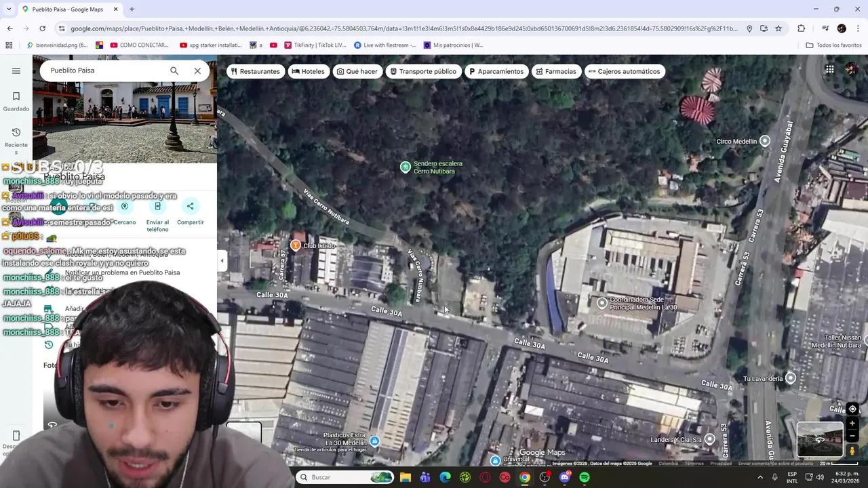868x488 pixels.
Task: Open the COMO CONECTAR bookmark
Action: 139,45
